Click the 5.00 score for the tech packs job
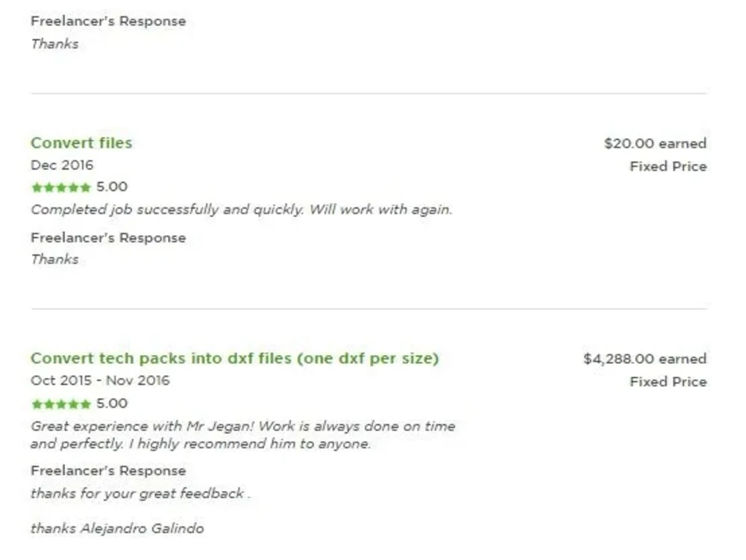The width and height of the screenshot is (746, 560). 112,403
